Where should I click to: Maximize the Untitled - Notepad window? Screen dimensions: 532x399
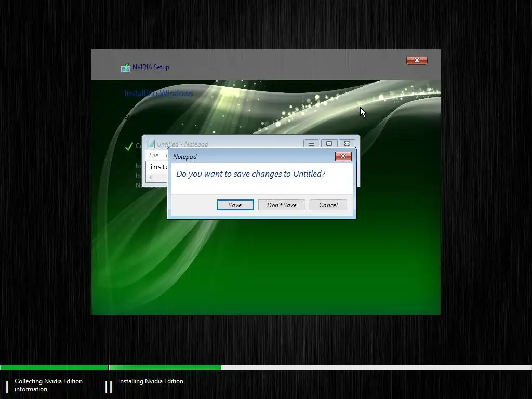[329, 144]
